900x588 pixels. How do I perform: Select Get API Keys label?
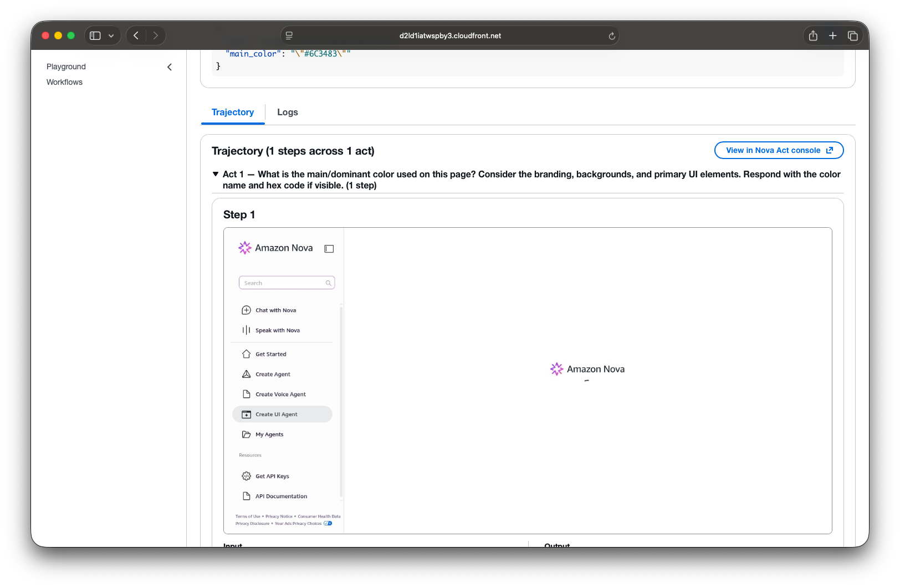click(272, 476)
